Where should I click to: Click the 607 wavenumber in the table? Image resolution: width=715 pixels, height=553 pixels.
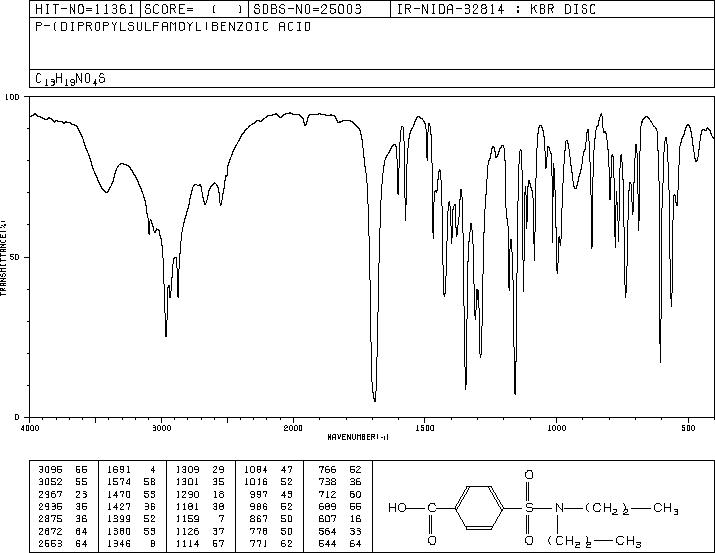[x=327, y=519]
